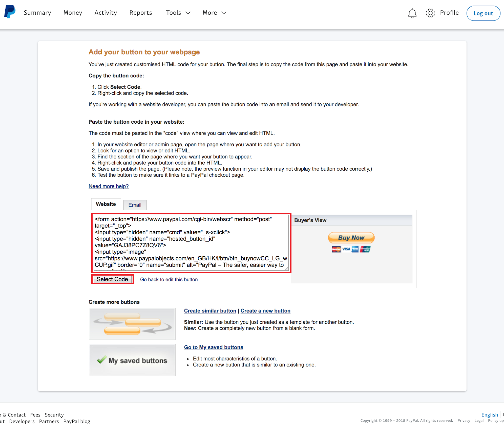Open the Activity menu item
The height and width of the screenshot is (424, 504).
[x=106, y=13]
